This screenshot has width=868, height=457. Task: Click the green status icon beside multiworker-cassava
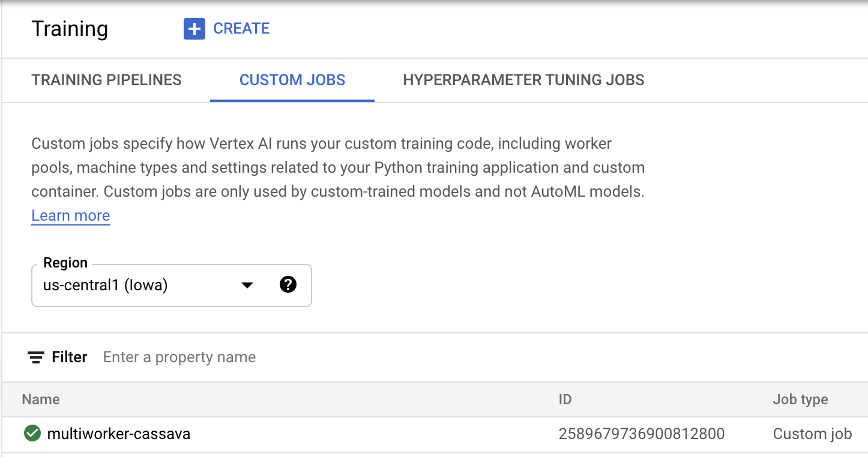32,433
